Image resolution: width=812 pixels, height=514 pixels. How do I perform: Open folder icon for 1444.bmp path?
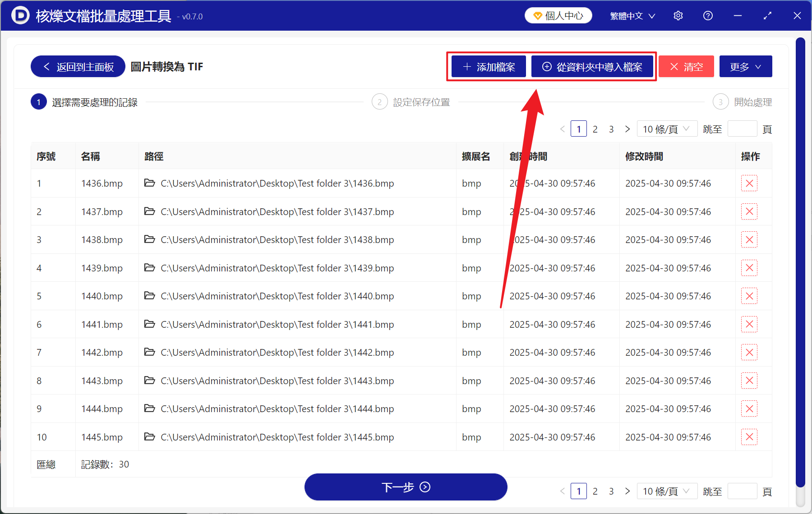click(x=149, y=408)
